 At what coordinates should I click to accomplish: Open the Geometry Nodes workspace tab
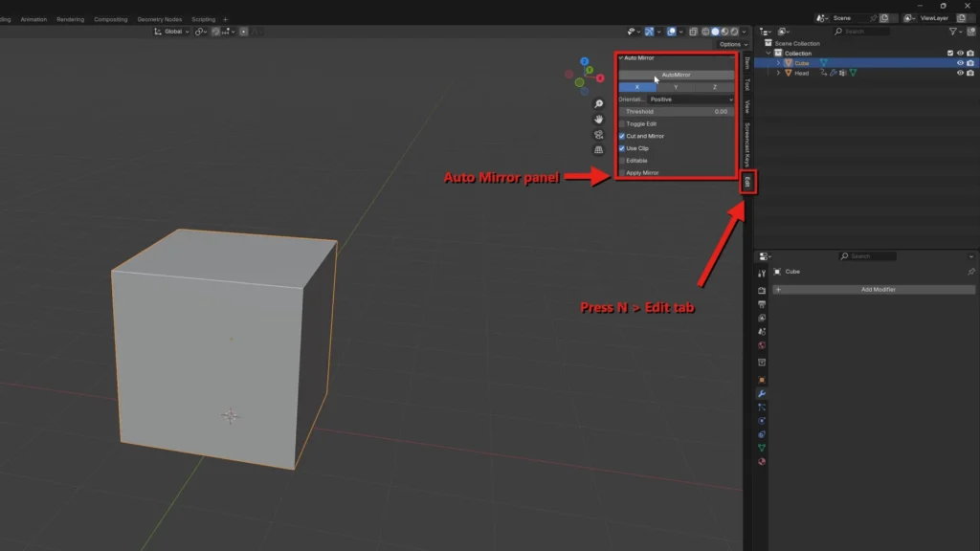click(x=160, y=19)
